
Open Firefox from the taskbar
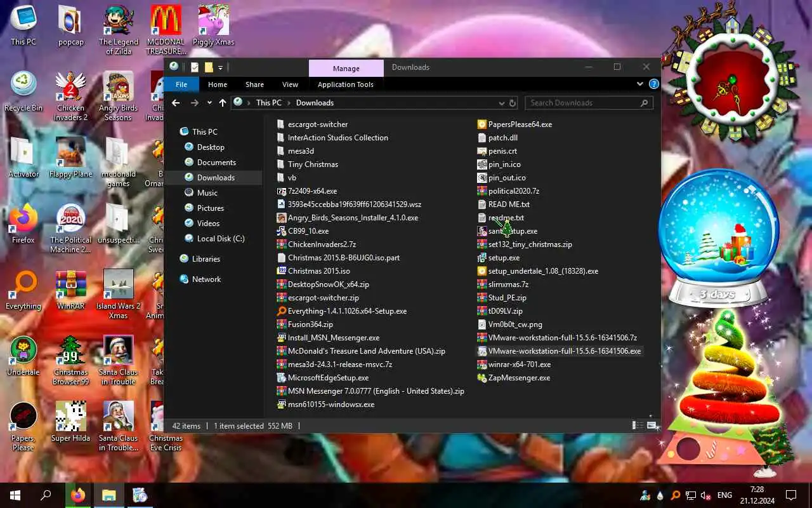pos(78,495)
